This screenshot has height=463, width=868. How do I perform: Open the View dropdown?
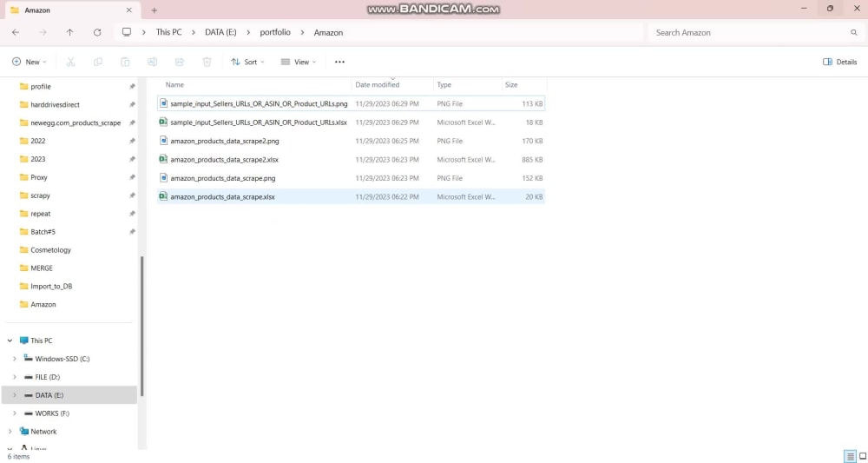299,62
